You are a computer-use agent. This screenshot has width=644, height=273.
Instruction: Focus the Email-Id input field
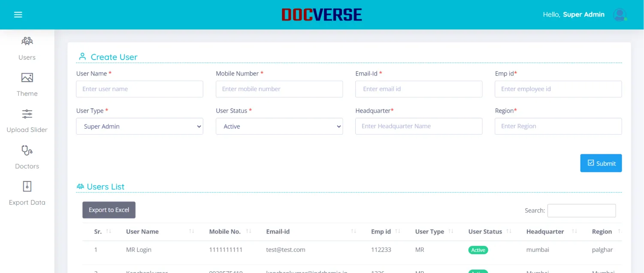pos(419,89)
